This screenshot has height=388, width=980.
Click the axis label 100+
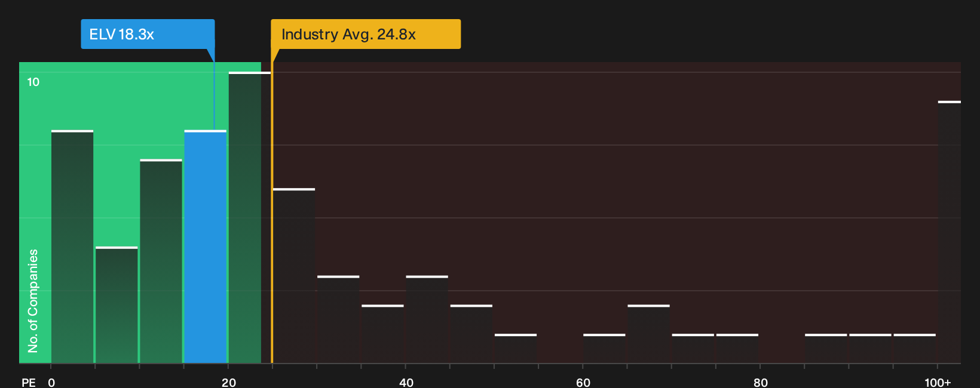tap(938, 382)
